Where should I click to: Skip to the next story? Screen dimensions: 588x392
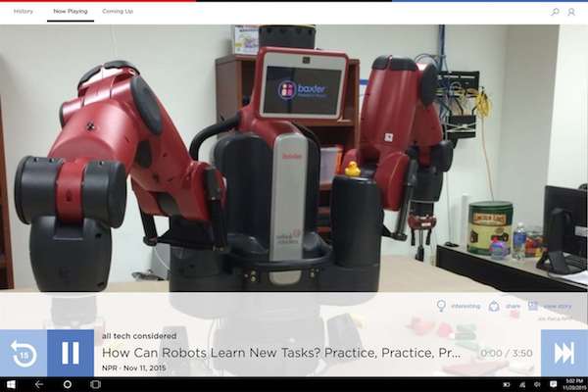(x=564, y=353)
